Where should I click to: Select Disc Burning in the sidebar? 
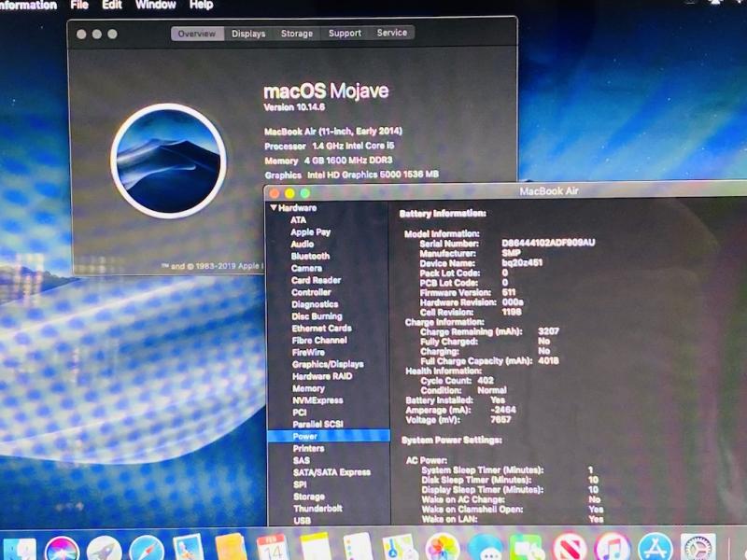pos(317,316)
